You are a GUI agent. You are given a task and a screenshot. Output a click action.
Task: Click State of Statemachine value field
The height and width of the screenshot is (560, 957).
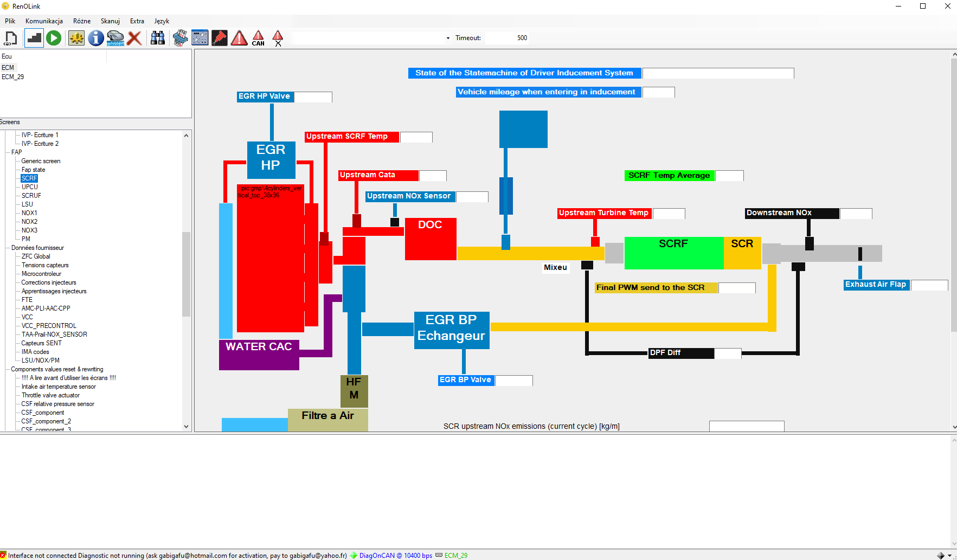pos(718,73)
